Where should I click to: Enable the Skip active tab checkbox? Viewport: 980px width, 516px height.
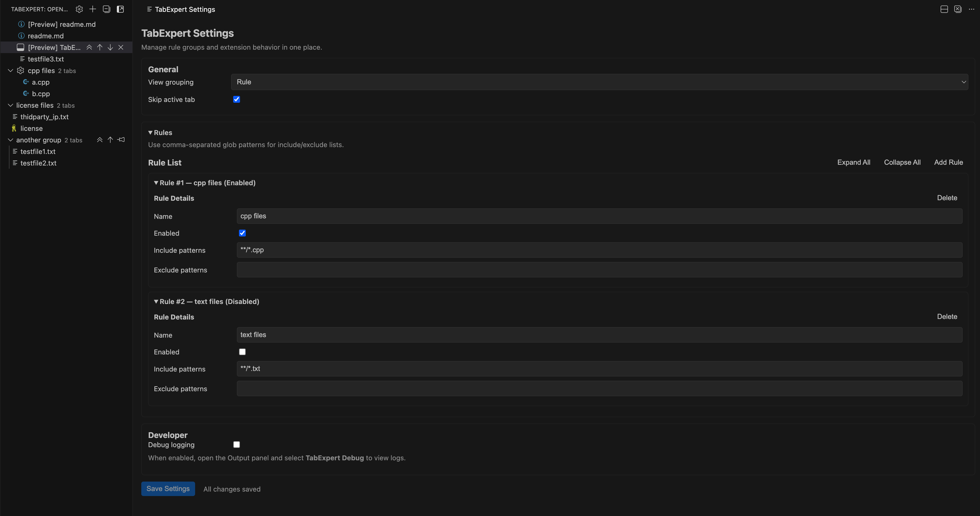pyautogui.click(x=237, y=99)
